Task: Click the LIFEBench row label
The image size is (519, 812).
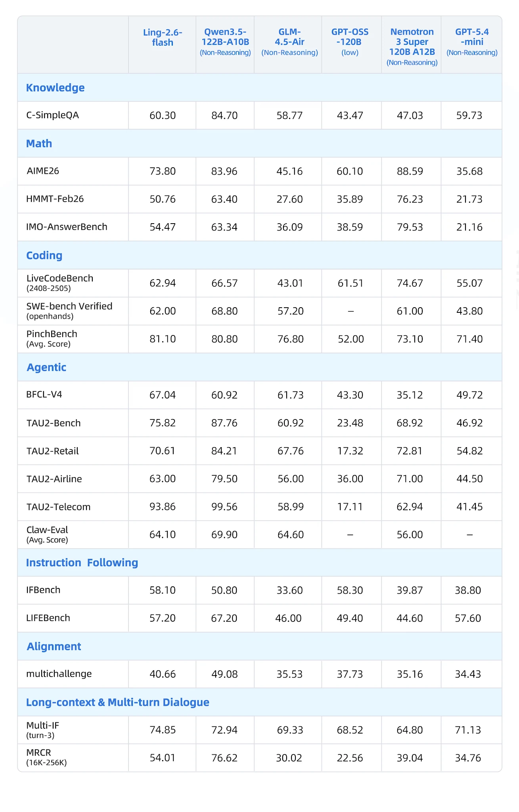Action: 48,618
